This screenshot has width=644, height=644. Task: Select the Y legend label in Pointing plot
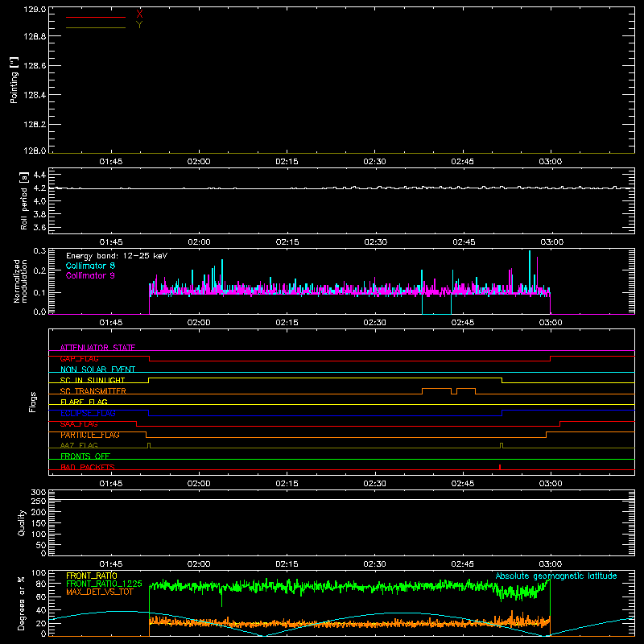[x=139, y=25]
